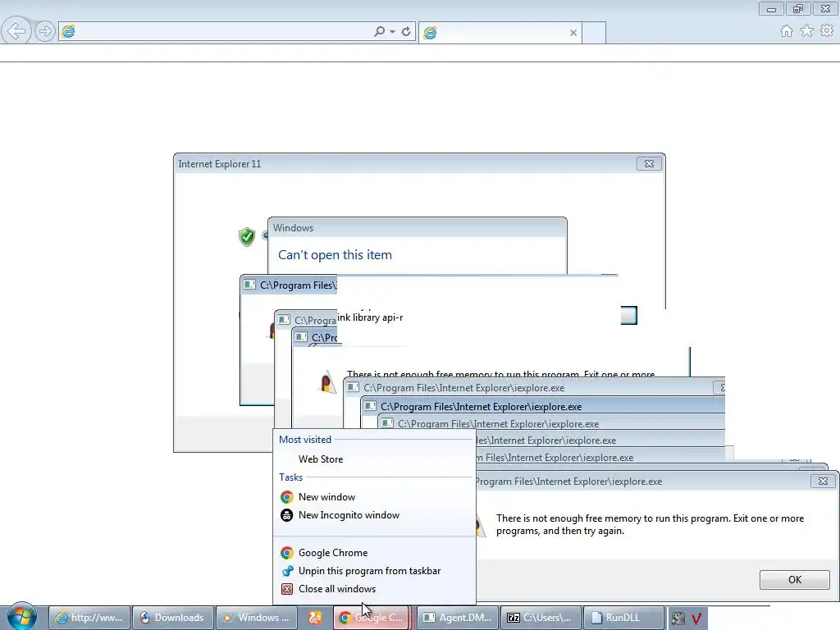Switch to the 7-Zip "C:\Users\..." taskbar button

(x=541, y=618)
